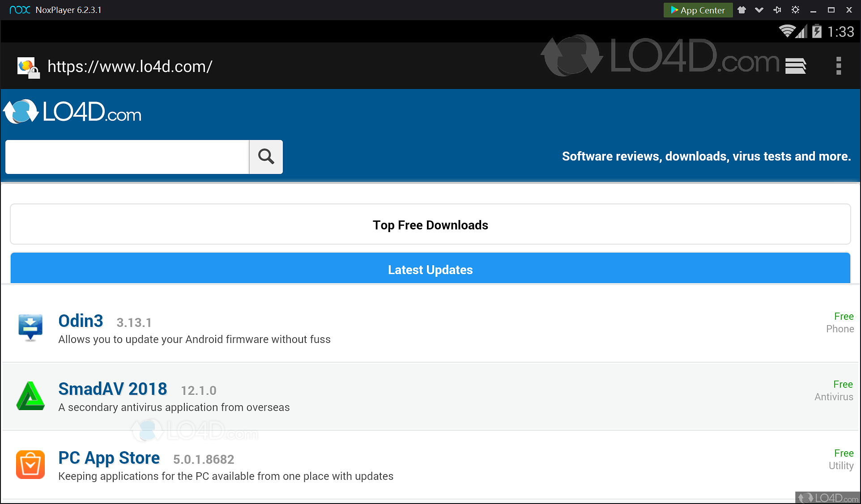Click the URL address bar text
The width and height of the screenshot is (861, 504).
pyautogui.click(x=130, y=67)
